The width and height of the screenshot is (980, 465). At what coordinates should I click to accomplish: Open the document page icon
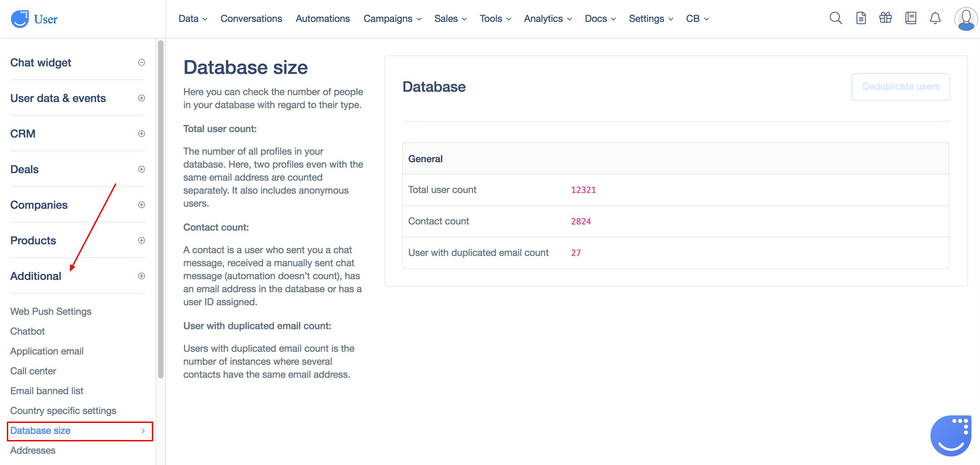[x=861, y=18]
